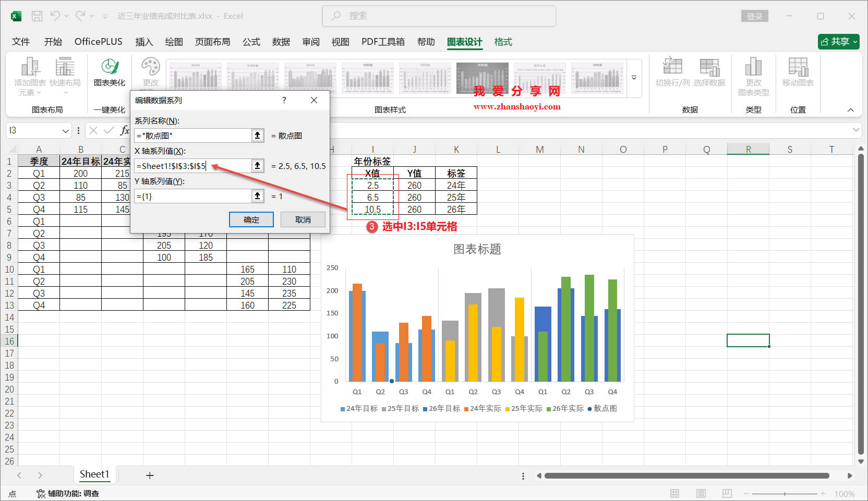This screenshot has width=868, height=501.
Task: Click next sheet navigation arrow
Action: [40, 475]
